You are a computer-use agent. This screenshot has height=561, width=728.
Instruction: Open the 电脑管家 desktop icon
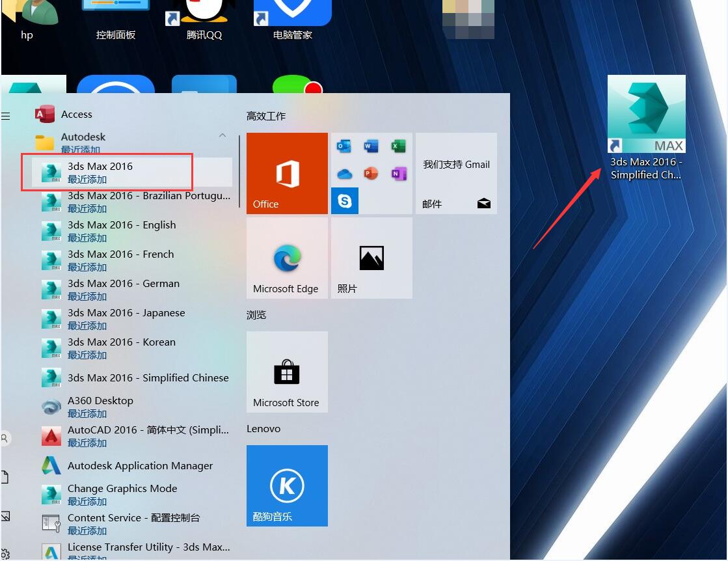(292, 20)
